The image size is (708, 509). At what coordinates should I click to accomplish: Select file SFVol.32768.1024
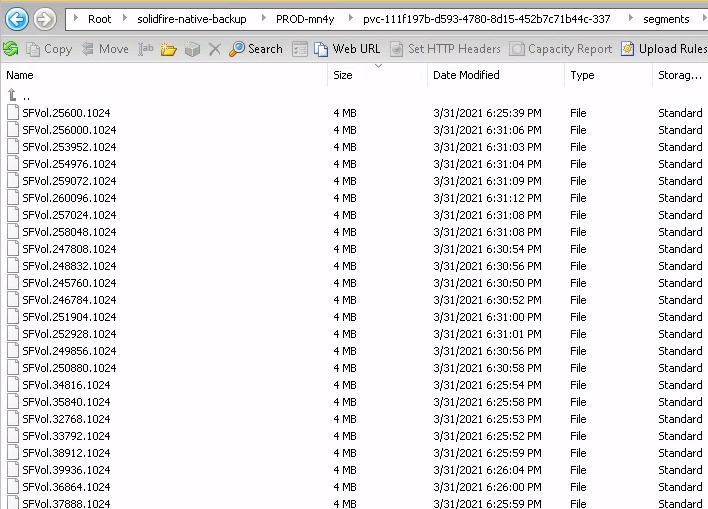pos(66,419)
